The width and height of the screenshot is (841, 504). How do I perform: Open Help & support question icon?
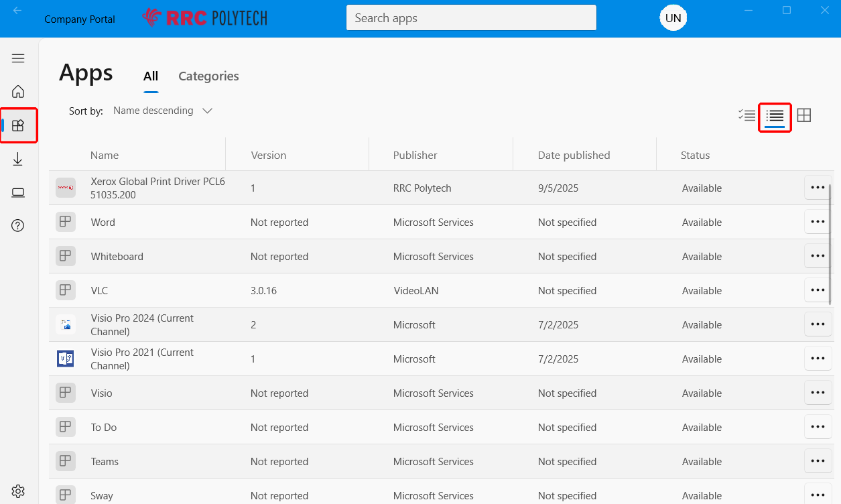tap(18, 225)
